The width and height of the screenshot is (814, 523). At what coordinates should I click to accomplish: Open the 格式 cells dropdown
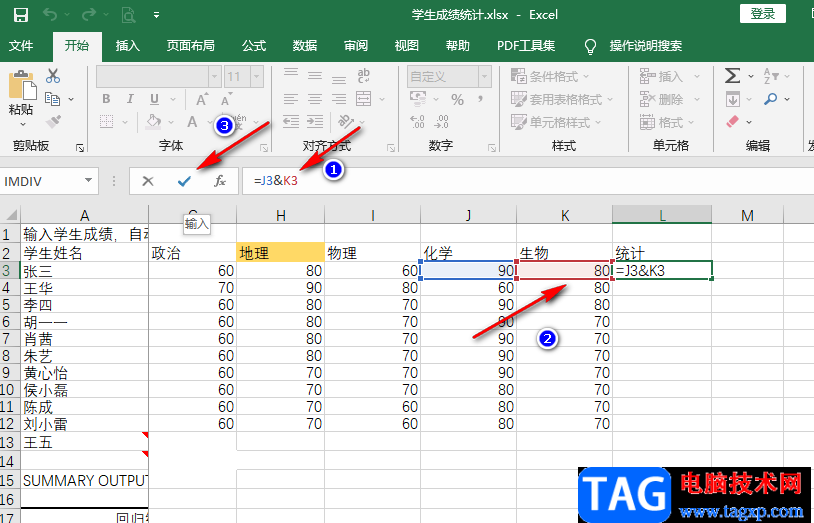pyautogui.click(x=667, y=122)
